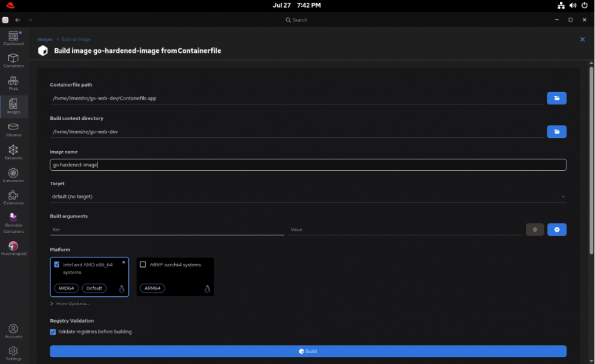Viewport: 595px width, 364px height.
Task: Open the Hummingbird extension icon
Action: pyautogui.click(x=13, y=248)
